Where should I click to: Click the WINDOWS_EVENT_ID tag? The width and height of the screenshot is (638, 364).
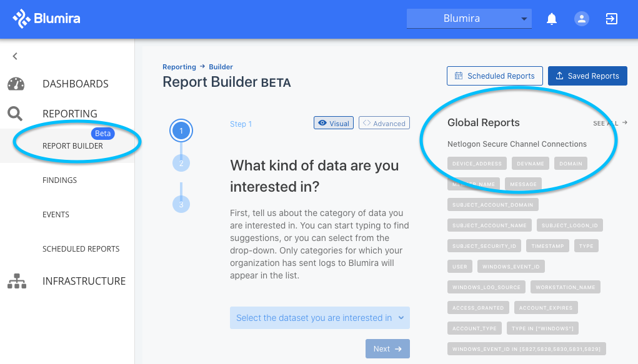[511, 267]
